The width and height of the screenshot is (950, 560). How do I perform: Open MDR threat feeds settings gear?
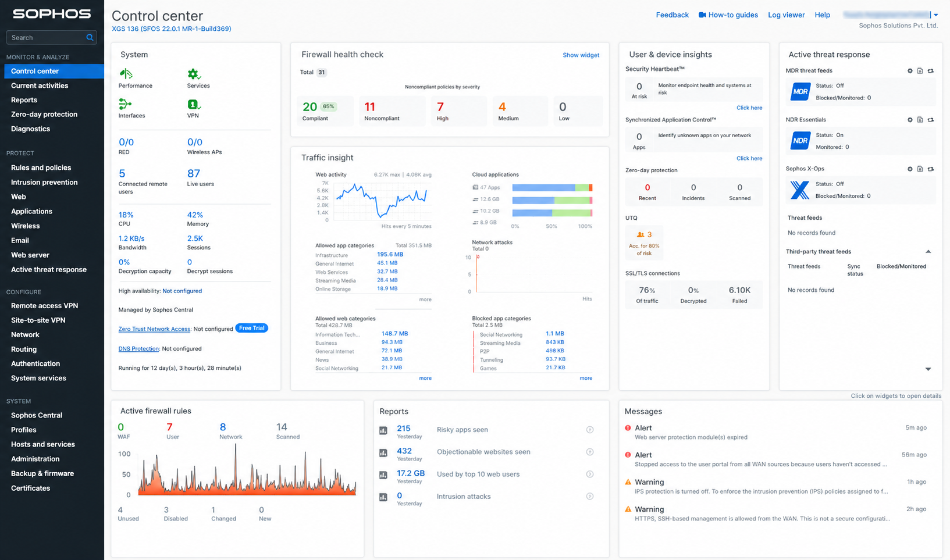[910, 71]
